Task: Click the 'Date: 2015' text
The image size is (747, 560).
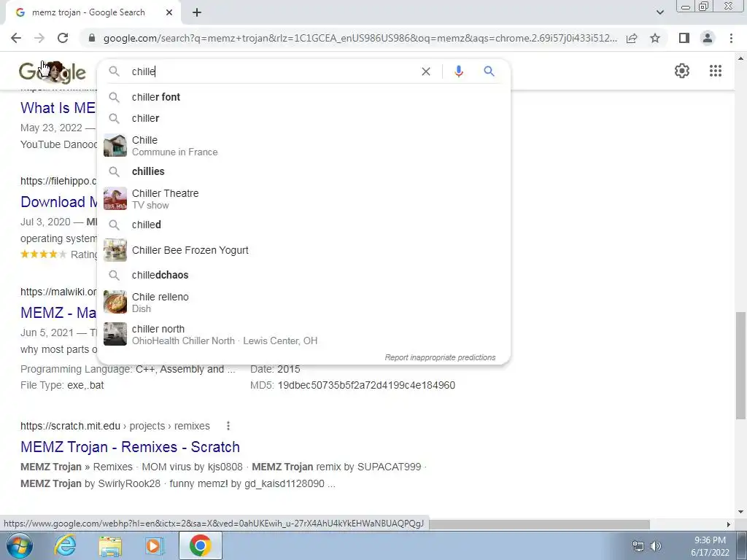Action: tap(275, 370)
